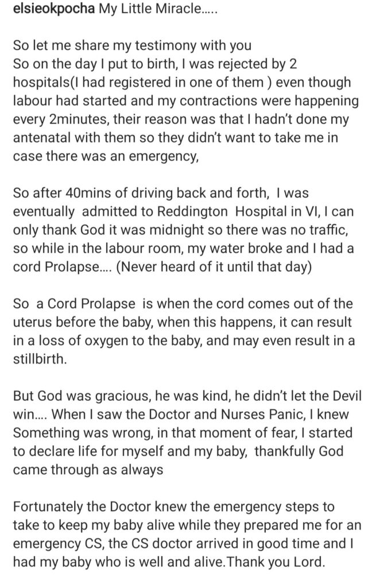Click the line 'case there was an emergency,'
This screenshot has width=376, height=588.
click(x=106, y=156)
